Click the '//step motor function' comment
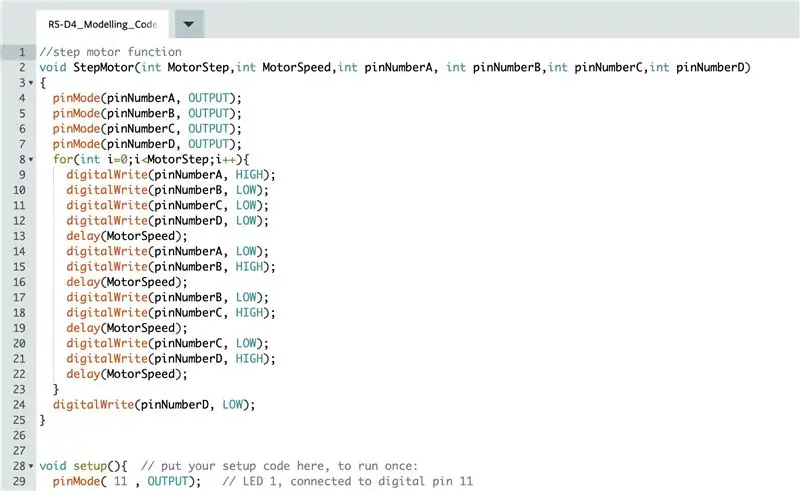 110,52
